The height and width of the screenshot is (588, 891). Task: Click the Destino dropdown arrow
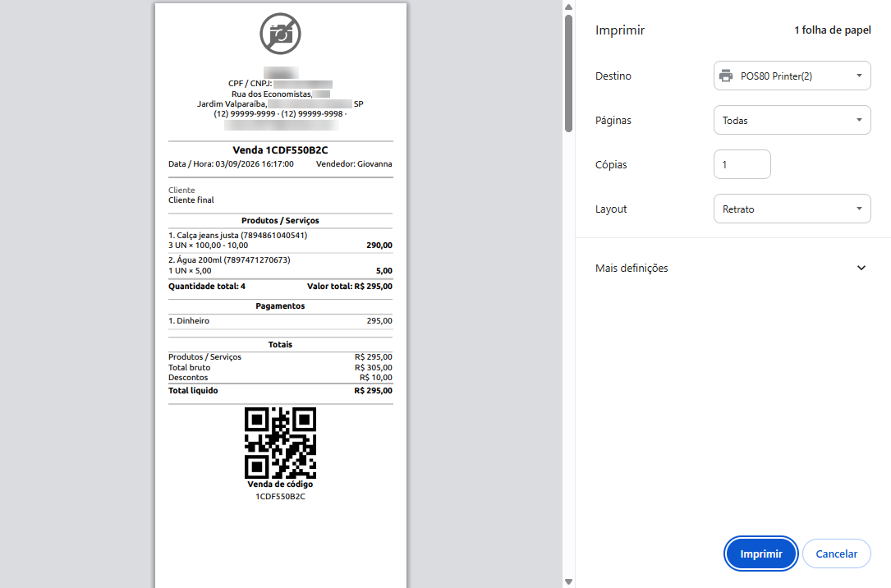(859, 76)
